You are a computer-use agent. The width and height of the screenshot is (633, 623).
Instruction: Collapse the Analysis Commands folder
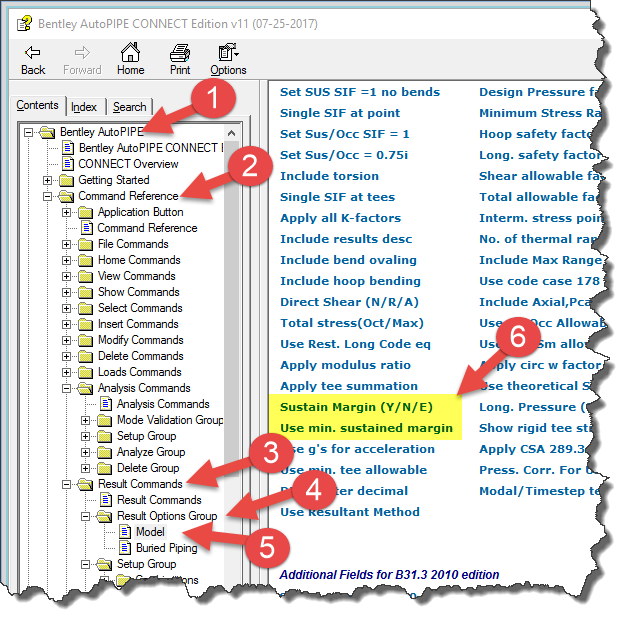point(66,388)
